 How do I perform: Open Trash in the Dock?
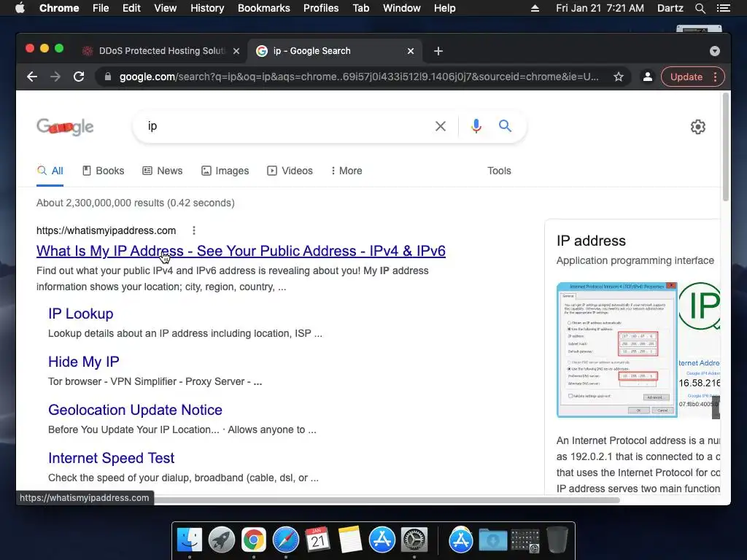coord(557,540)
